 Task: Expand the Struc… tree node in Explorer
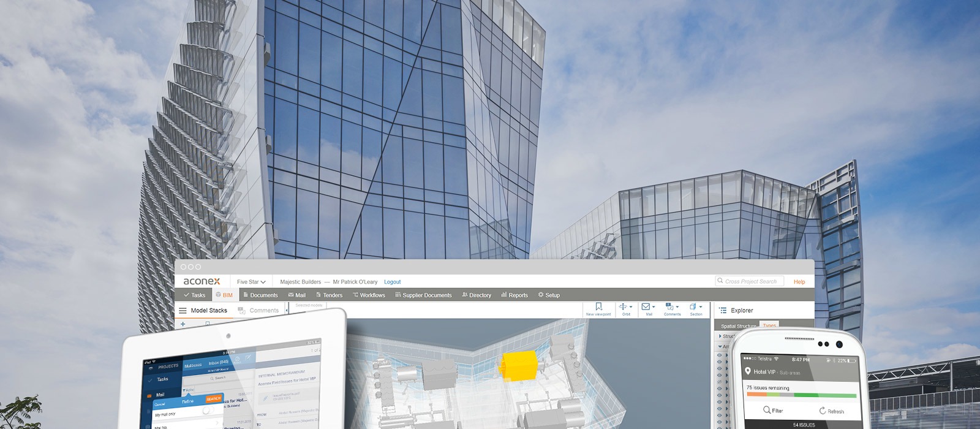720,336
